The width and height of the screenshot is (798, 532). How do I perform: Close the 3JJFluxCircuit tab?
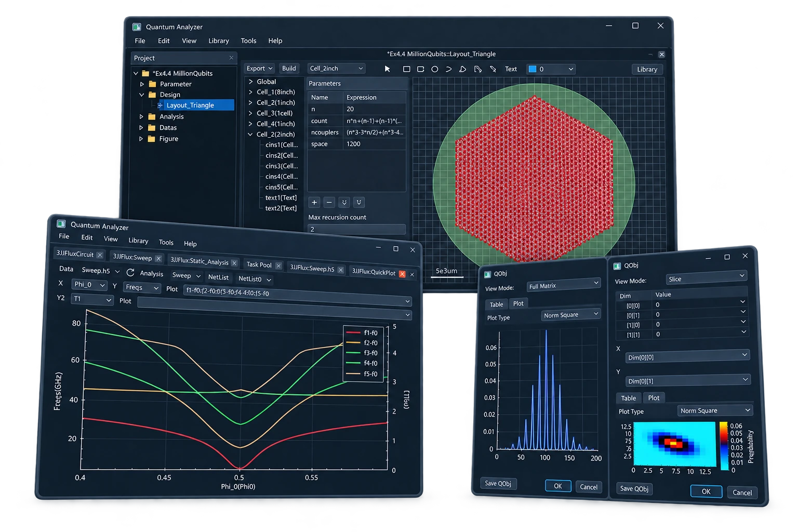100,255
